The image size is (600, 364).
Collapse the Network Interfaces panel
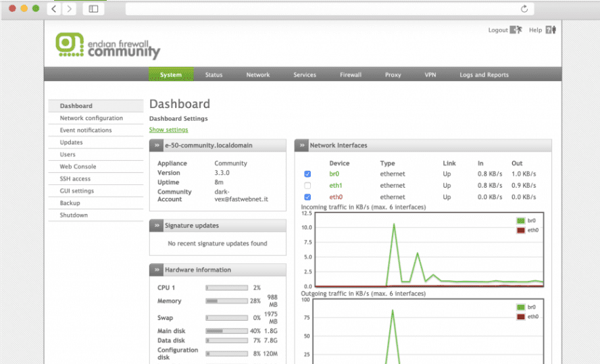point(301,145)
